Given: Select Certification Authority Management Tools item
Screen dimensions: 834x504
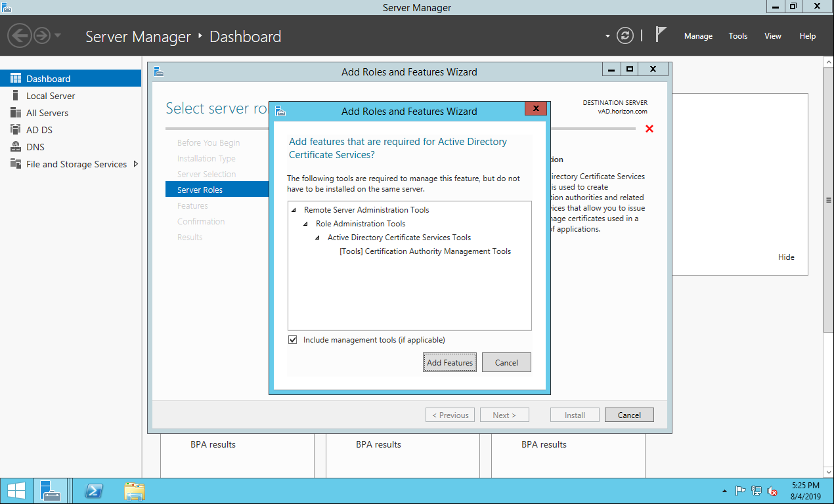Looking at the screenshot, I should pos(425,251).
